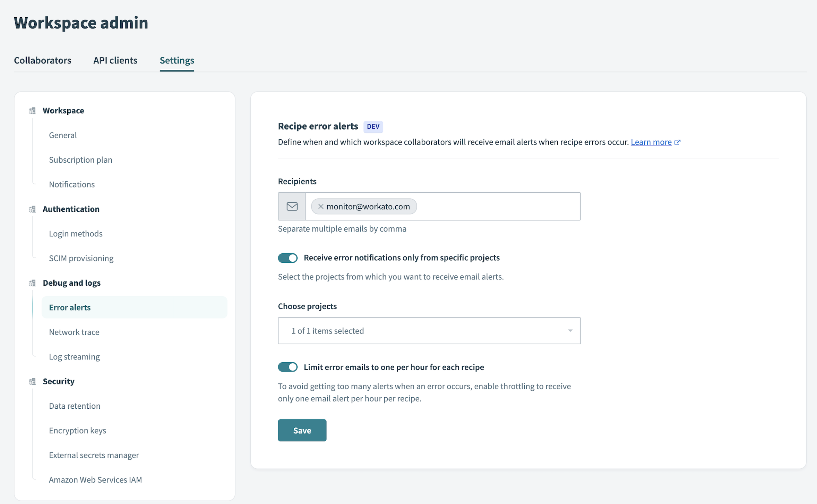Click the Debug and logs section icon
The image size is (817, 504).
click(32, 283)
